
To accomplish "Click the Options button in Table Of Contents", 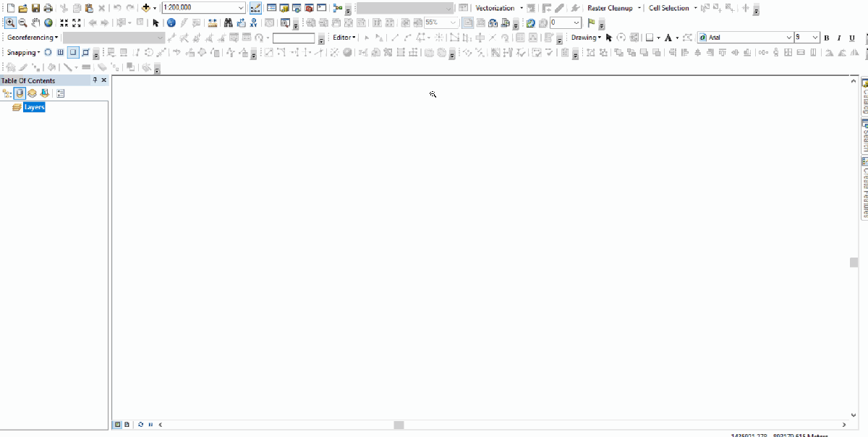I will [61, 93].
